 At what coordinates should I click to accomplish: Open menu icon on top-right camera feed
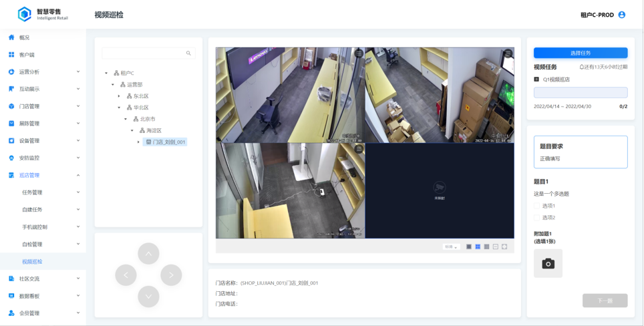pos(508,53)
